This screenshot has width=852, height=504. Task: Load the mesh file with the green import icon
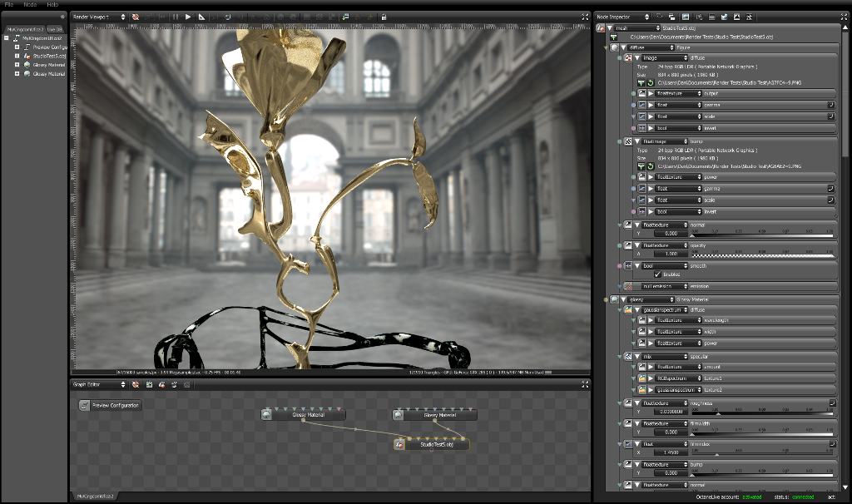[613, 37]
